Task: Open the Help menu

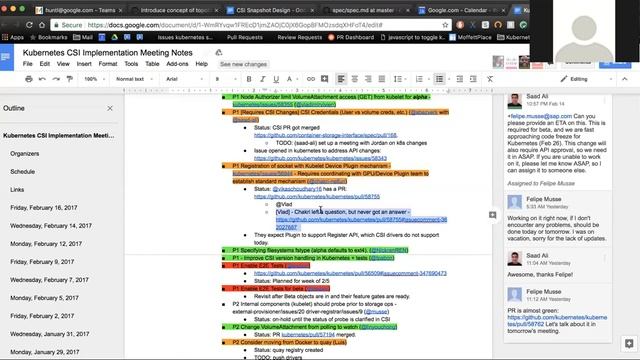Action: click(201, 64)
